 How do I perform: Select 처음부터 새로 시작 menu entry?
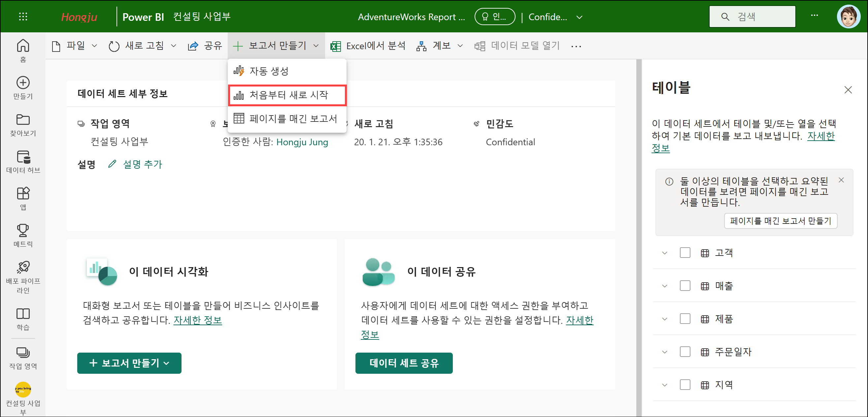[287, 95]
